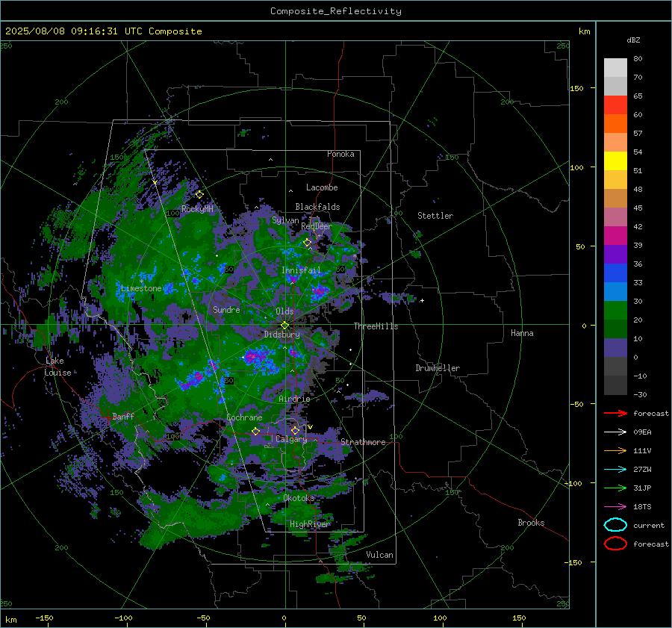Select the bright green 20-30 dBZ swatch
672x628 pixels.
coord(615,311)
